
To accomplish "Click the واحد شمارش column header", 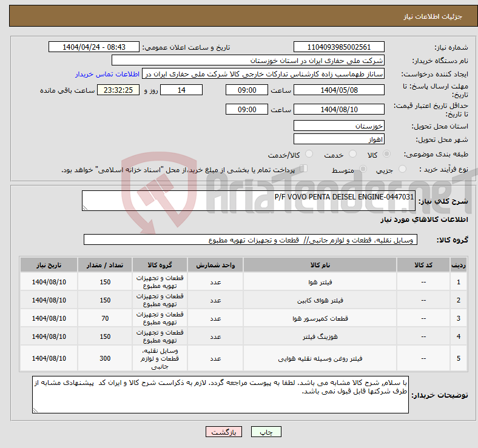I will (215, 265).
